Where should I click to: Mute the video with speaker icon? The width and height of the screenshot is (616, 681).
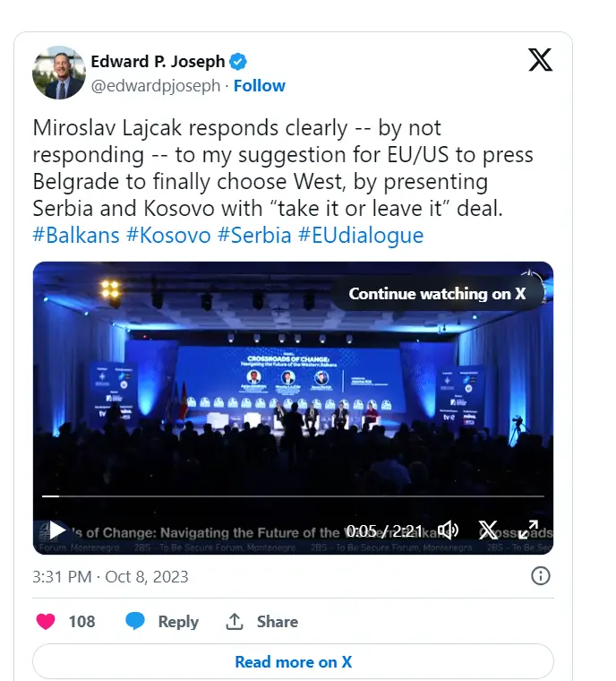tap(448, 530)
